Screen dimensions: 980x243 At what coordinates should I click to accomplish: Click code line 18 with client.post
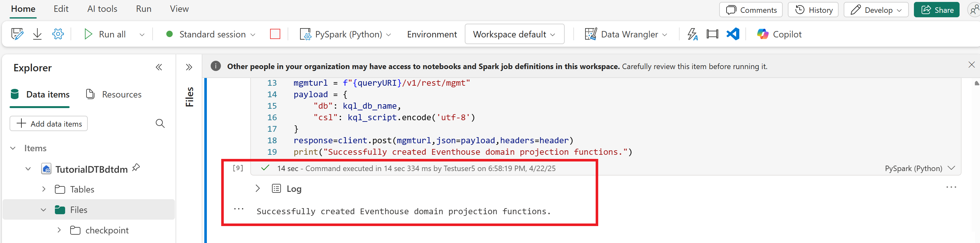click(433, 141)
